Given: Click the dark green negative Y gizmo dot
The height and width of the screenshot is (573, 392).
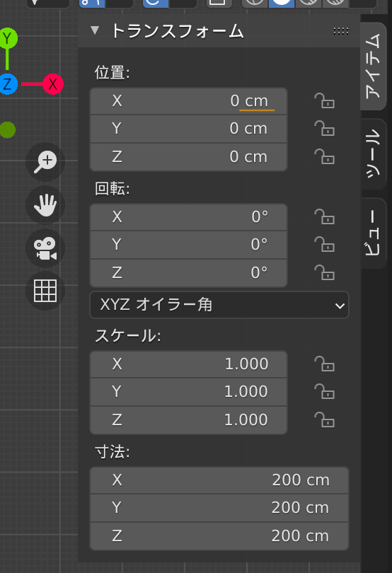Looking at the screenshot, I should pyautogui.click(x=7, y=129).
